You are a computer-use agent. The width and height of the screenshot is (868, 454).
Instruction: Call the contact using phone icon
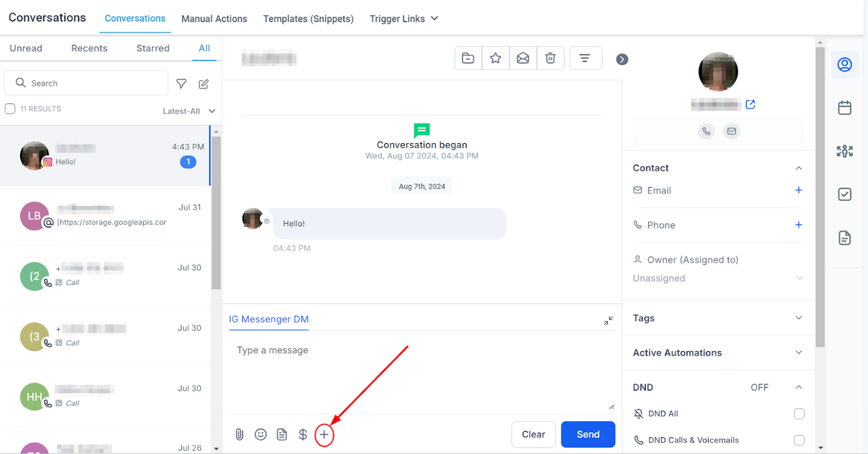[x=706, y=131]
